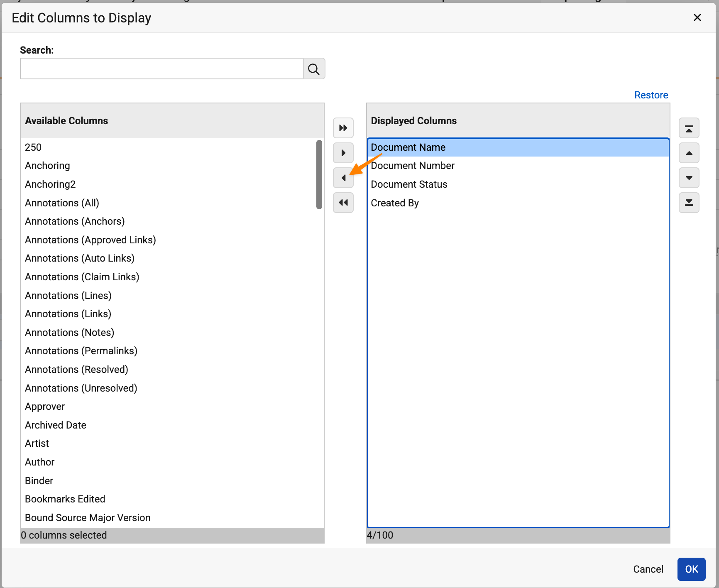The width and height of the screenshot is (719, 588).
Task: Click the search magnifier icon
Action: coord(314,69)
